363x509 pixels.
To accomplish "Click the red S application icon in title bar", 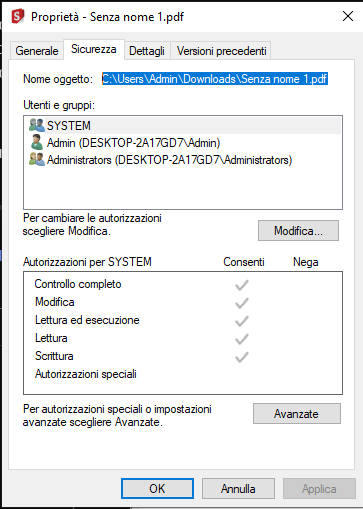I will tap(18, 16).
